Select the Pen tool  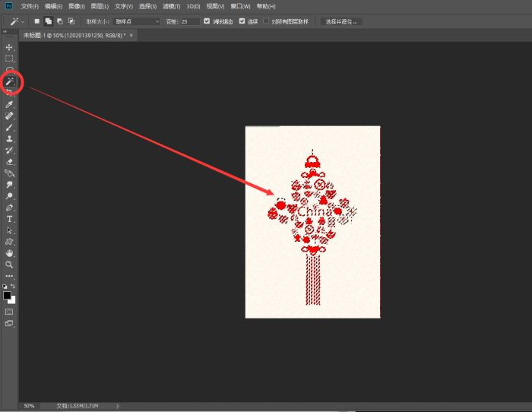coord(10,207)
